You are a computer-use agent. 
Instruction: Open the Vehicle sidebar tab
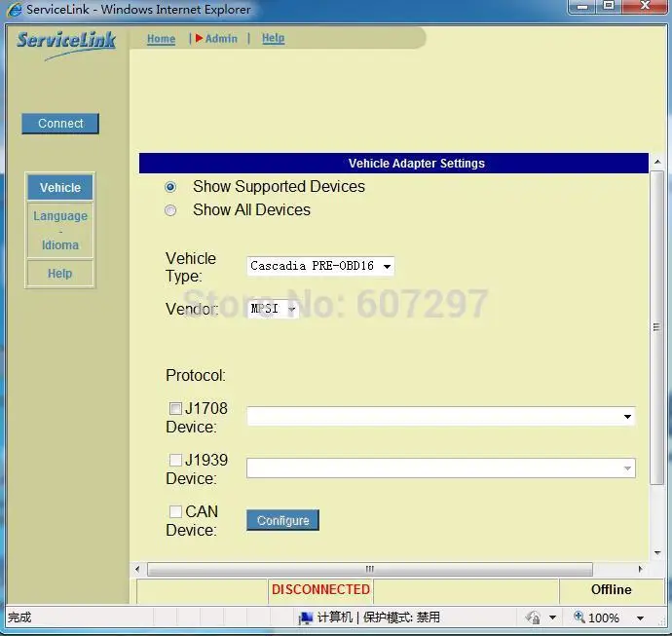click(x=60, y=188)
